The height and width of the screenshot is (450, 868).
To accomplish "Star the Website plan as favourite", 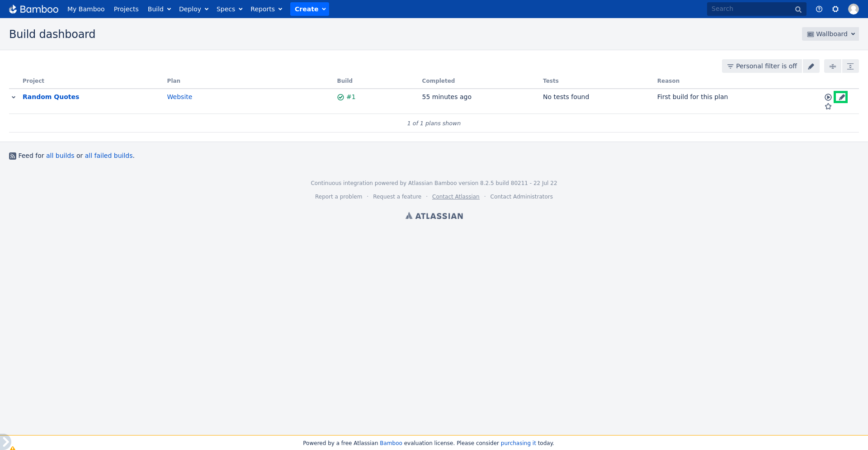I will (828, 107).
